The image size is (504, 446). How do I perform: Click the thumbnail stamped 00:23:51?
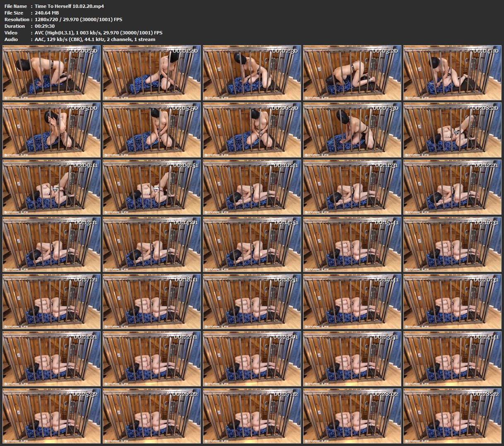(352, 359)
